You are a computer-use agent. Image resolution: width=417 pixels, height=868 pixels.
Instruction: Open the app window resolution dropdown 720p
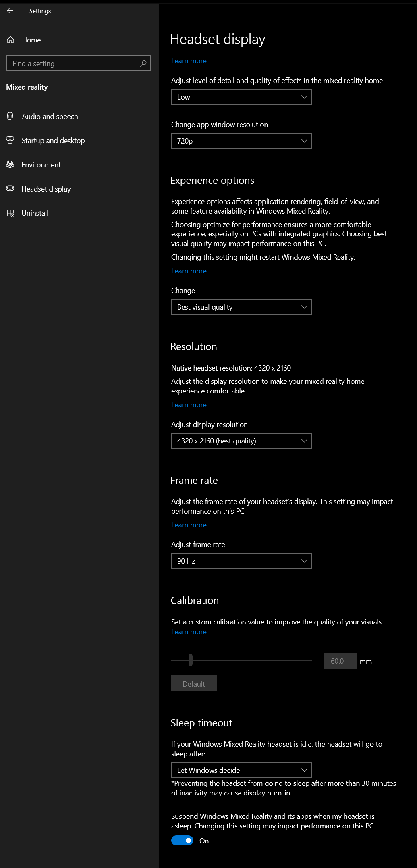[242, 141]
